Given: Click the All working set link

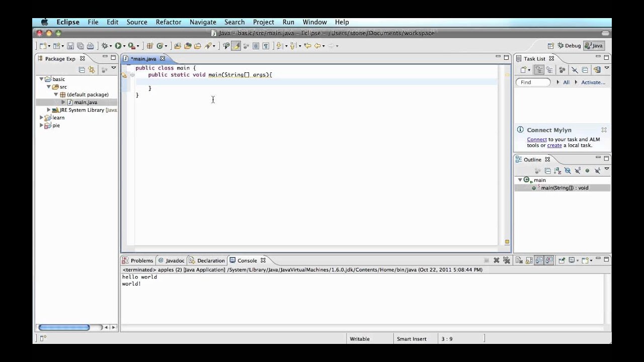Looking at the screenshot, I should tap(566, 82).
